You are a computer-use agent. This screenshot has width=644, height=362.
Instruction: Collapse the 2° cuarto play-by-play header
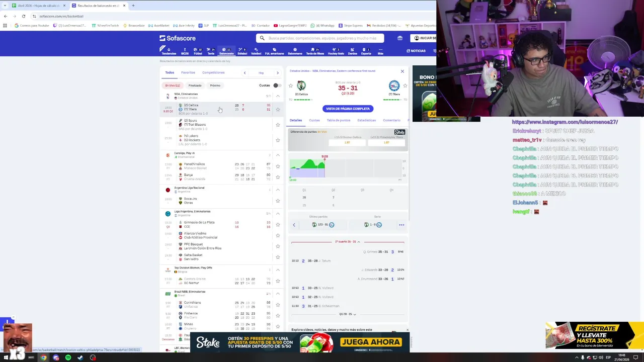pos(348,242)
